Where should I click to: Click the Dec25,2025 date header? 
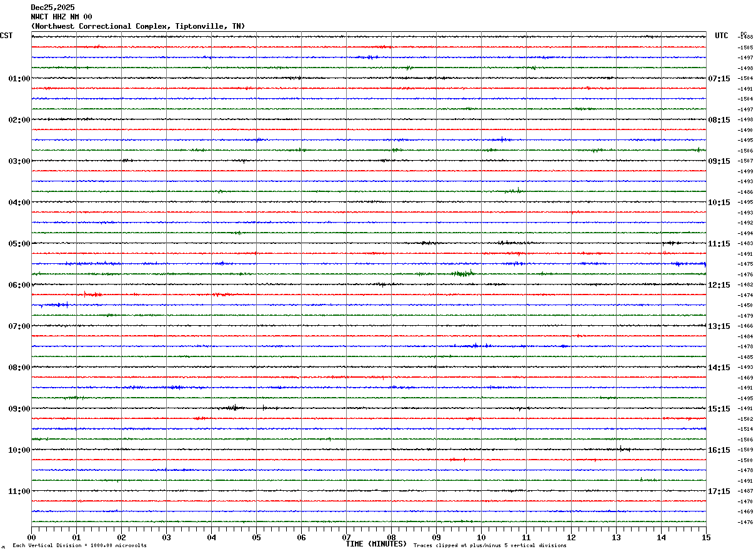(x=52, y=8)
